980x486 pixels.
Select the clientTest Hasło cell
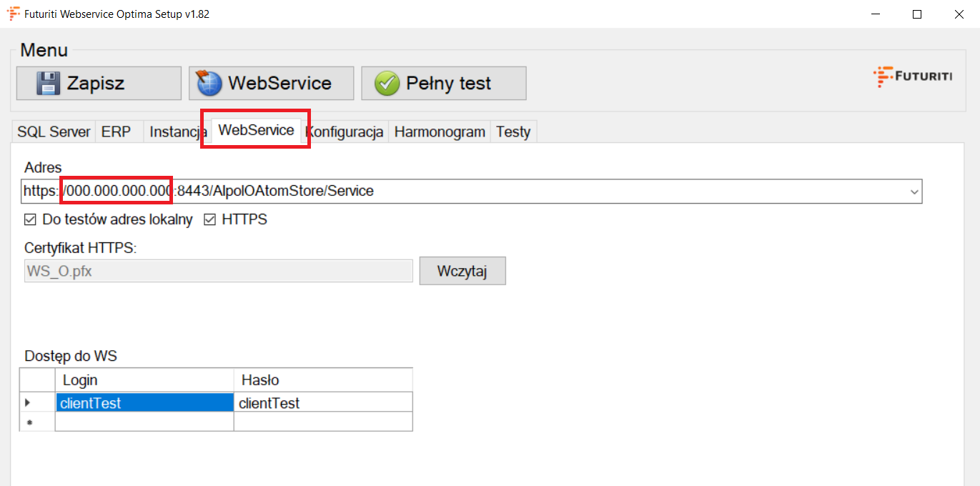[x=322, y=402]
